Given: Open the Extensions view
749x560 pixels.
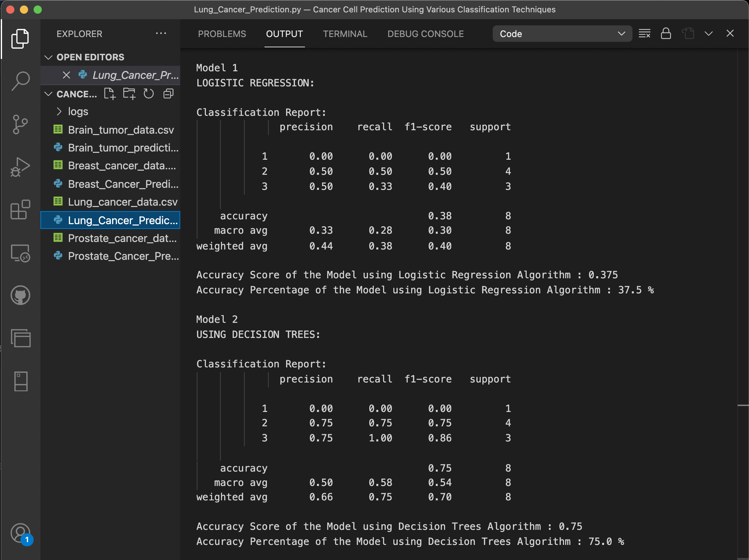Looking at the screenshot, I should point(20,210).
